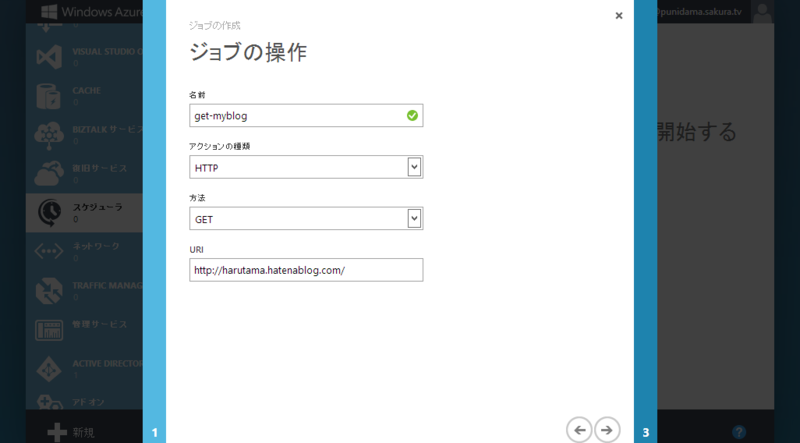The width and height of the screenshot is (800, 443).
Task: Click account email punidama.sakura.tv
Action: (x=700, y=11)
